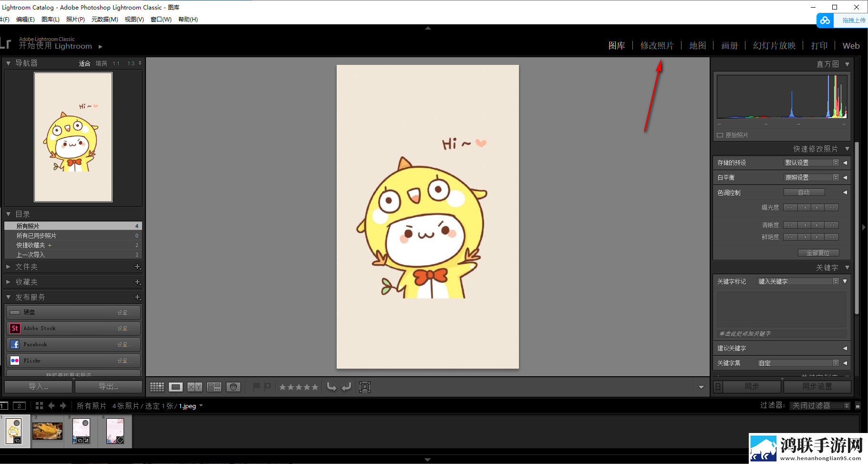The height and width of the screenshot is (464, 868).
Task: Open the 关键字集 dropdown
Action: (x=798, y=363)
